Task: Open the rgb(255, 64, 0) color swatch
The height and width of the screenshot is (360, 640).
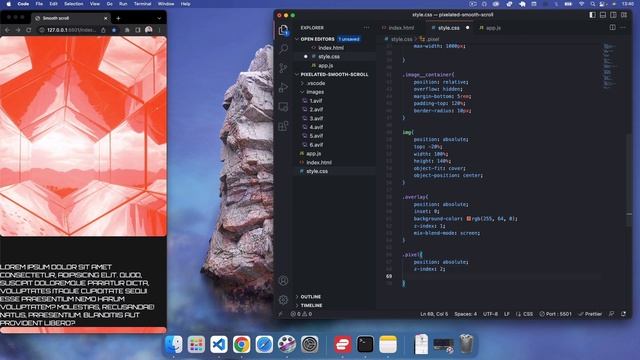Action: tap(469, 219)
